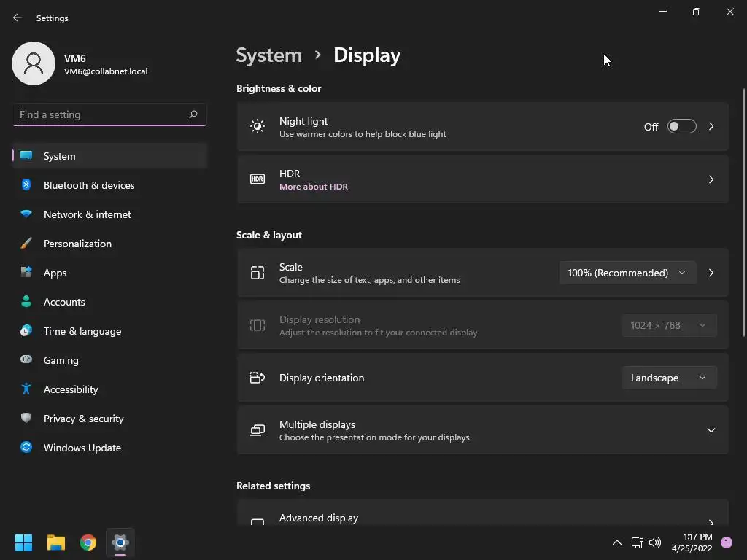Click the Windows Update refresh icon
This screenshot has width=747, height=560.
pos(26,447)
